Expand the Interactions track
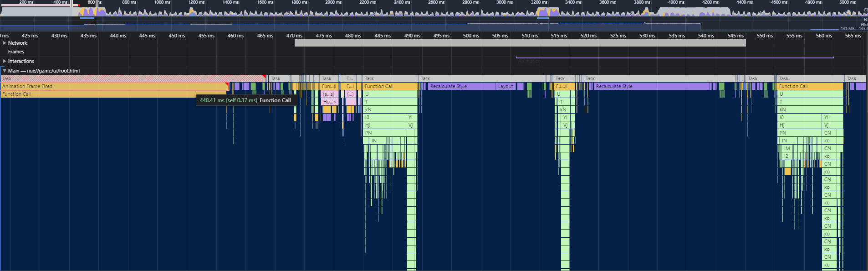 pyautogui.click(x=5, y=61)
